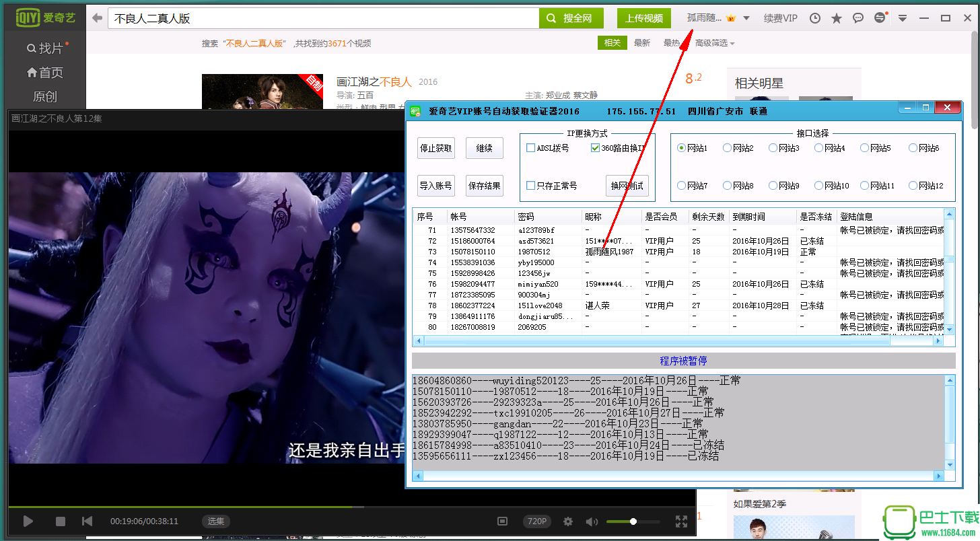
Task: Click 找片 search icon in sidebar
Action: [x=44, y=48]
